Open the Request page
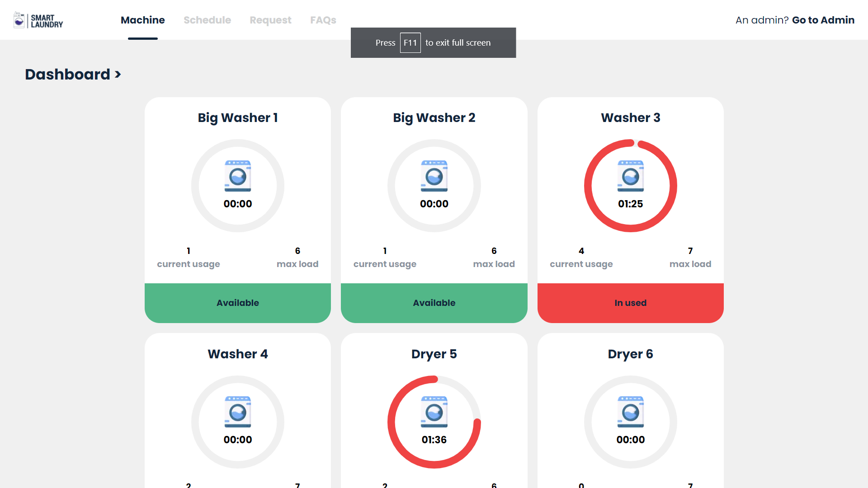Viewport: 868px width, 488px height. click(x=270, y=20)
